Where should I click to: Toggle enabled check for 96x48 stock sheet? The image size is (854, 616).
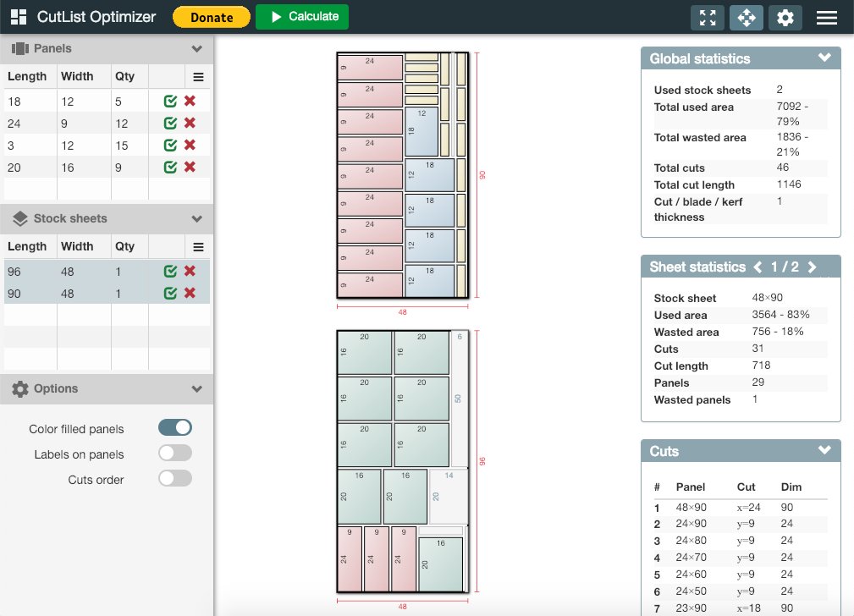pyautogui.click(x=170, y=271)
